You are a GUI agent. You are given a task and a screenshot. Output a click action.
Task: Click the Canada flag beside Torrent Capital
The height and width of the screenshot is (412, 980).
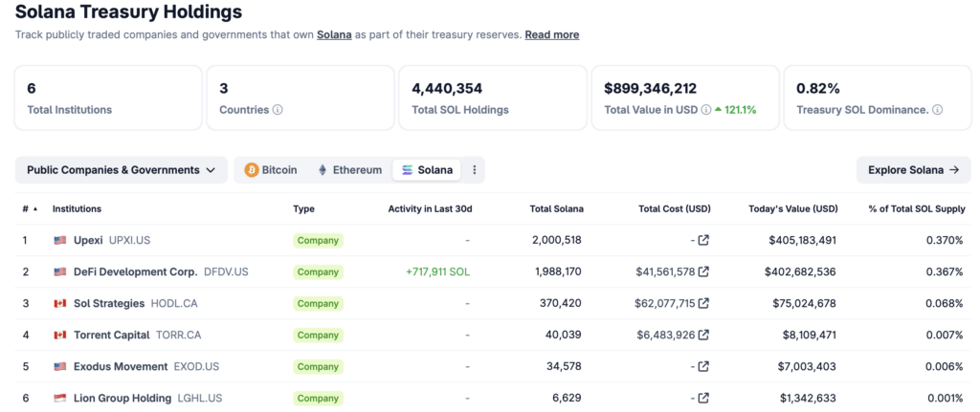pyautogui.click(x=60, y=335)
